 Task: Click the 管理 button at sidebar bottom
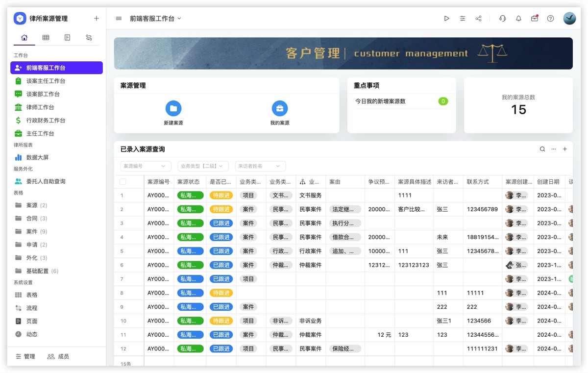(x=25, y=356)
